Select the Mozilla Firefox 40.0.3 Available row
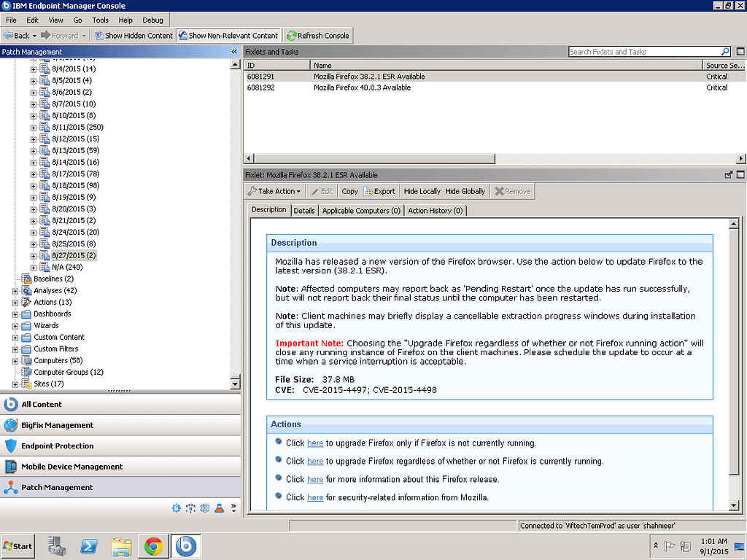This screenshot has height=560, width=747. coord(495,87)
